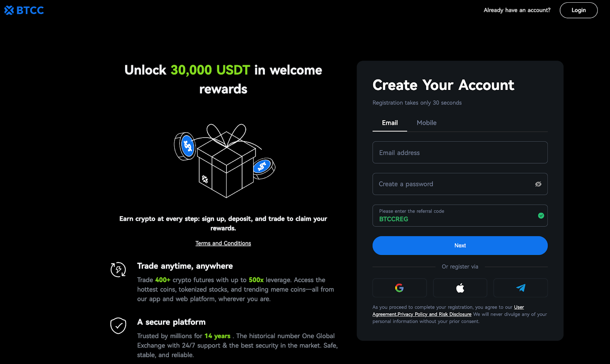Image resolution: width=610 pixels, height=364 pixels.
Task: Click the referral code field BTCCREG
Action: pos(460,216)
